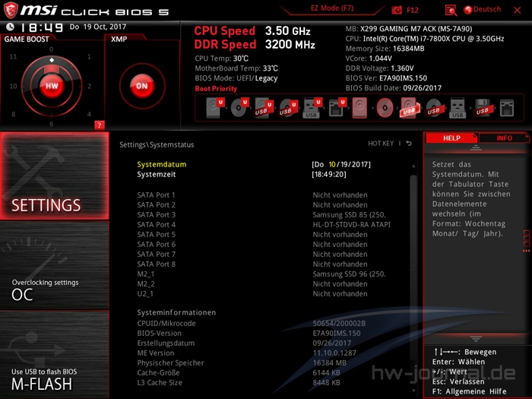Open Game Boost help question mark
532x399 pixels.
pos(99,125)
